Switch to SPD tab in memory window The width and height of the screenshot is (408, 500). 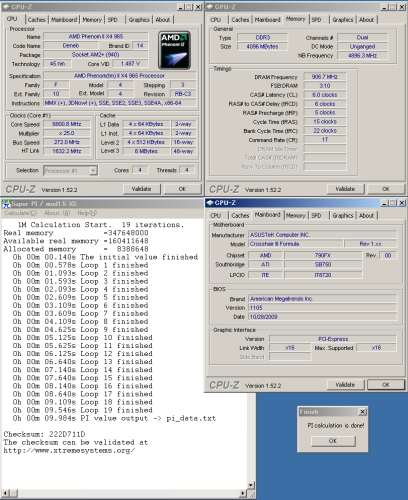pyautogui.click(x=316, y=20)
